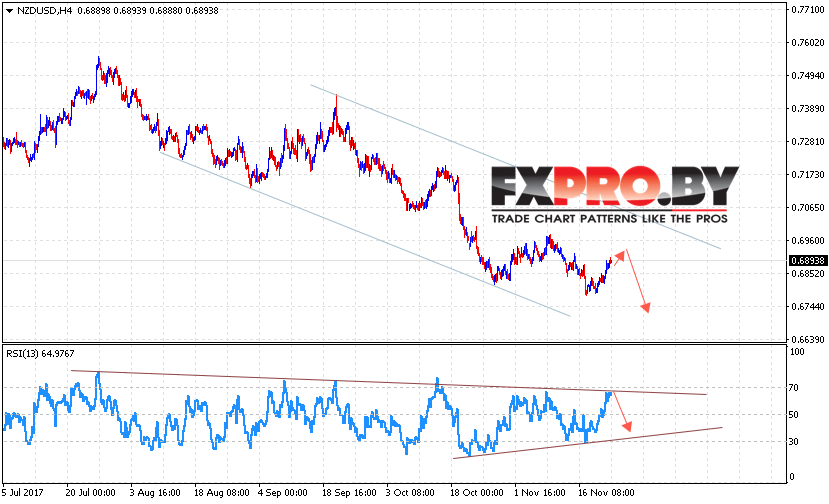
Task: Click the 0.70650 price scale label
Action: point(807,207)
